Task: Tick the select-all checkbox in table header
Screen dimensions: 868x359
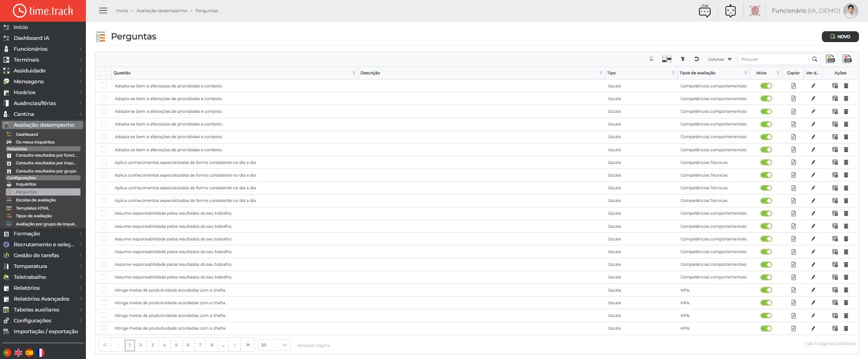Action: click(x=104, y=73)
